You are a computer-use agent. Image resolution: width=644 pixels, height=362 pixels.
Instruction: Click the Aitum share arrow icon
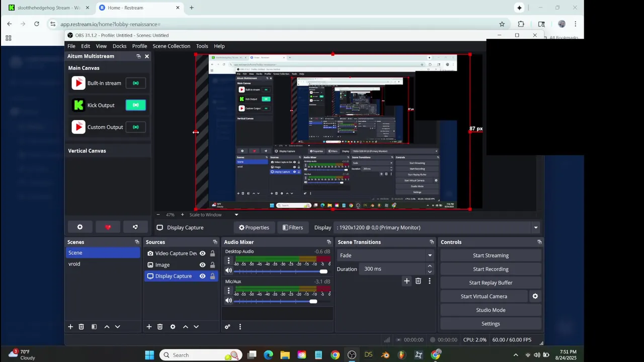point(135,227)
